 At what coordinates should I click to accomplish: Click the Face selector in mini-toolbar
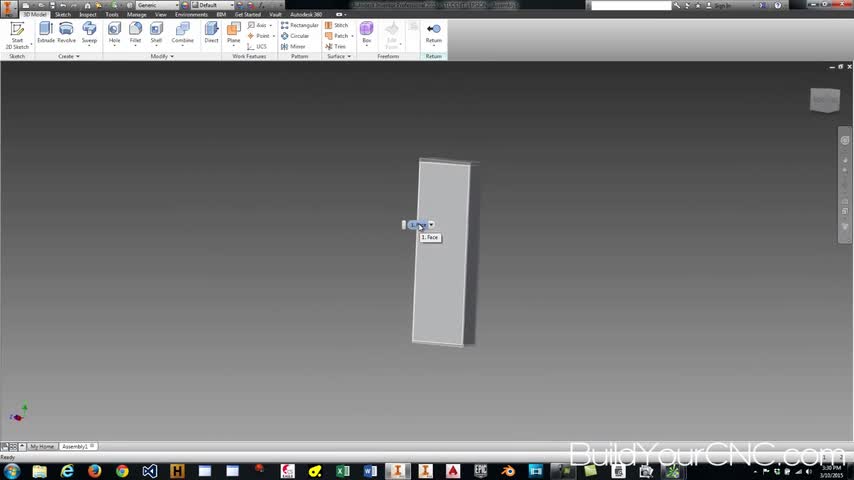[x=417, y=224]
